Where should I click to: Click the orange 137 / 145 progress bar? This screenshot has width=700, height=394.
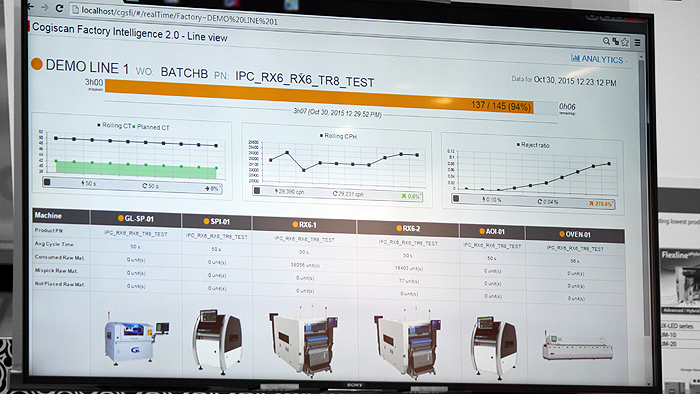point(319,95)
